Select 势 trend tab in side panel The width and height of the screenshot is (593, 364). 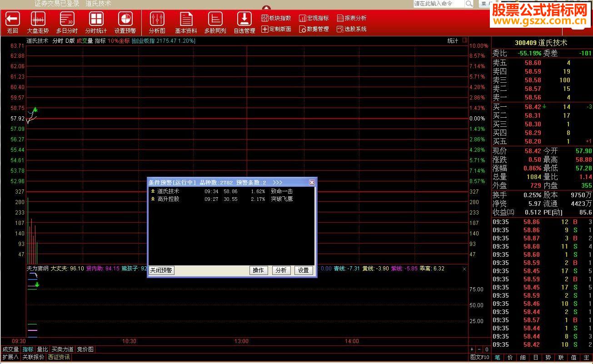(x=548, y=357)
